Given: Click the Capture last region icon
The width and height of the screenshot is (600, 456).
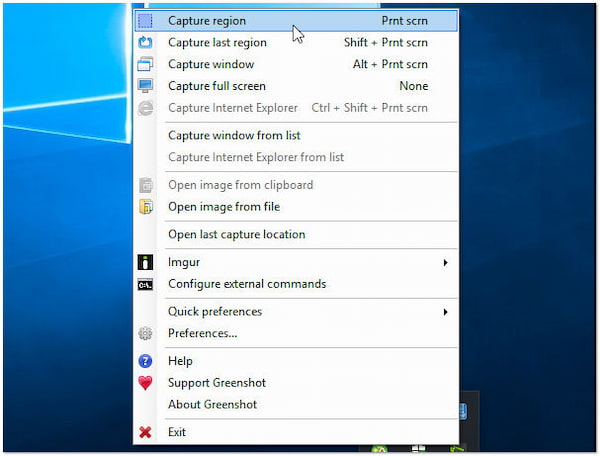Looking at the screenshot, I should [145, 42].
